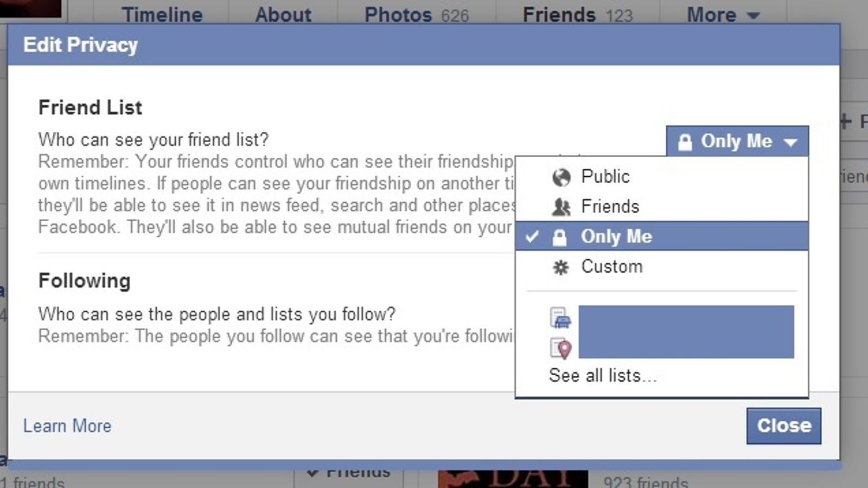
Task: Expand the More profile menu
Action: [723, 15]
